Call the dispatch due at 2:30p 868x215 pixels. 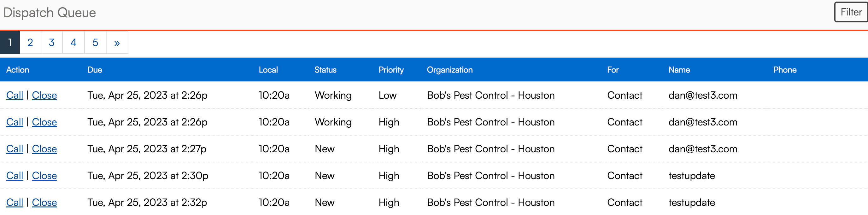(15, 176)
